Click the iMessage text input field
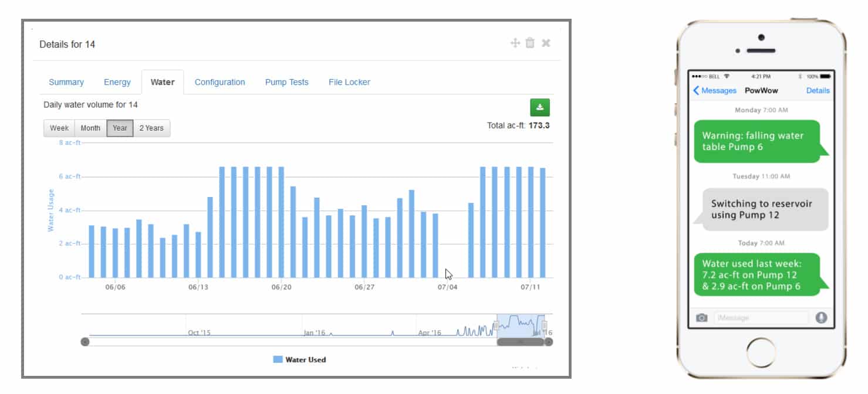 pos(761,318)
